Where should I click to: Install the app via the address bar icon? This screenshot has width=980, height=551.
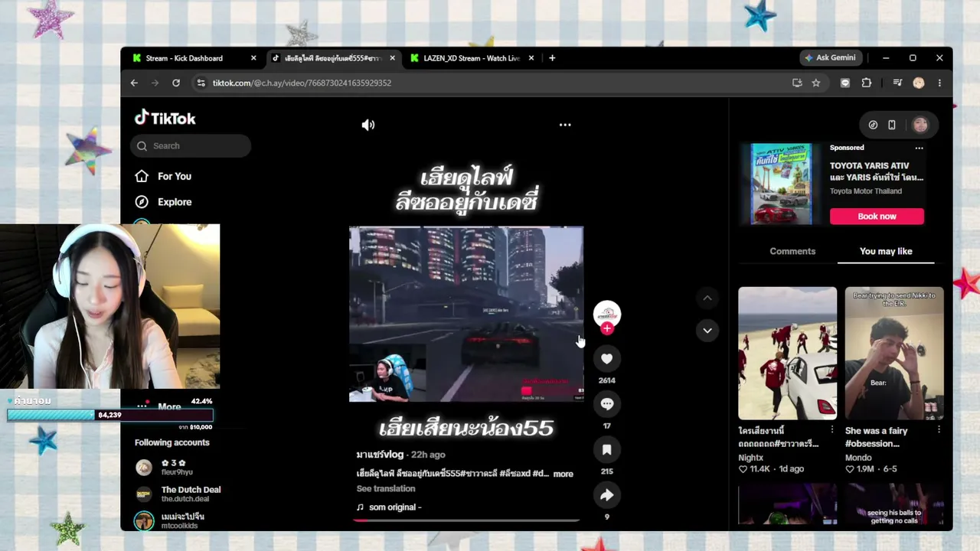click(x=797, y=83)
